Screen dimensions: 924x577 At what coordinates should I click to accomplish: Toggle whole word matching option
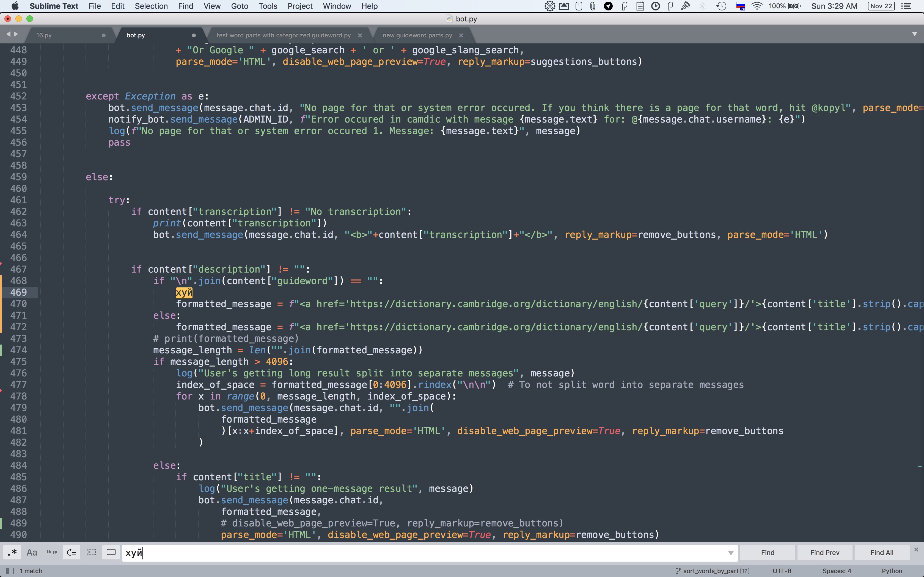tap(51, 552)
